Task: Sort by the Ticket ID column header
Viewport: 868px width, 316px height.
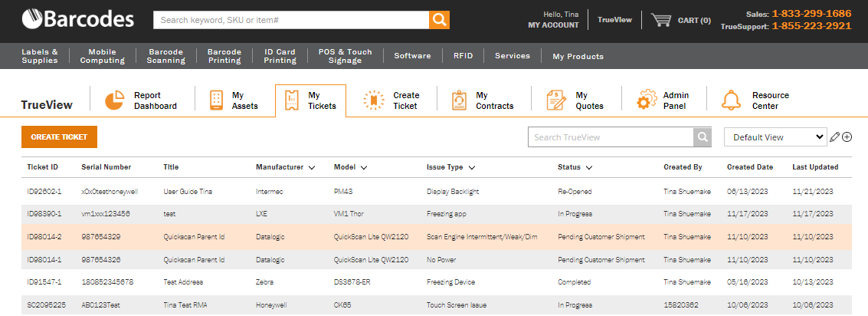Action: 43,167
